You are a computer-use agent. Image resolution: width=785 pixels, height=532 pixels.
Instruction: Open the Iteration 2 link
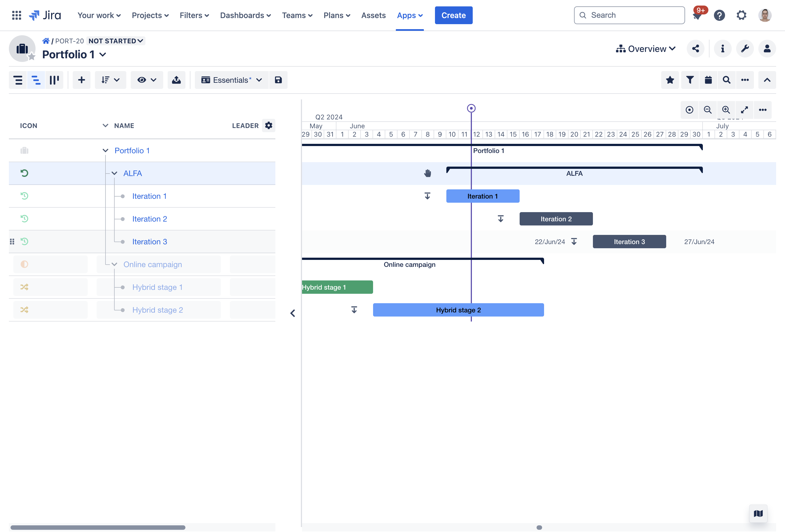(x=150, y=219)
